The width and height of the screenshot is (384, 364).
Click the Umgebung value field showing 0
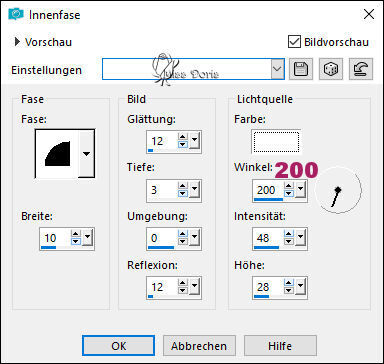coord(162,238)
